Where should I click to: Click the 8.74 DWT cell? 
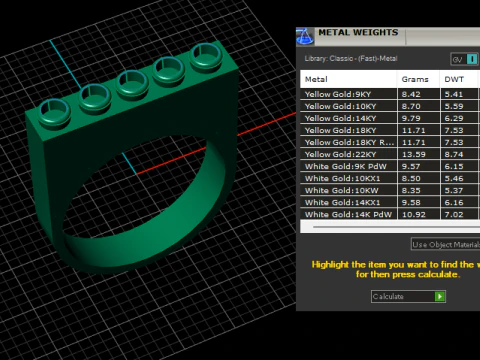(x=459, y=154)
